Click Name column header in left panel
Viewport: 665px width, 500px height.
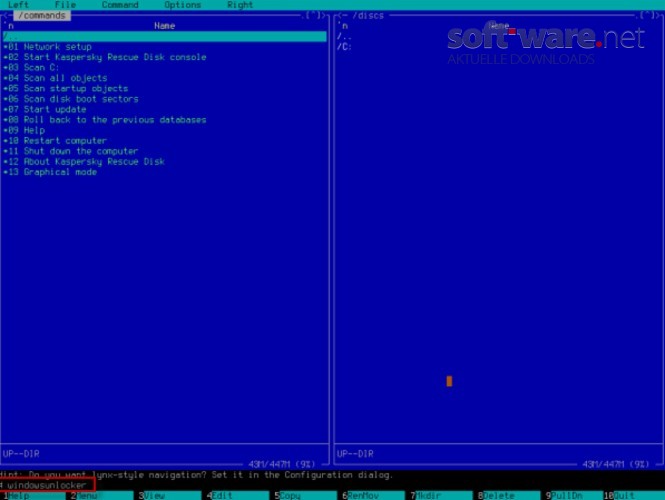[x=165, y=26]
